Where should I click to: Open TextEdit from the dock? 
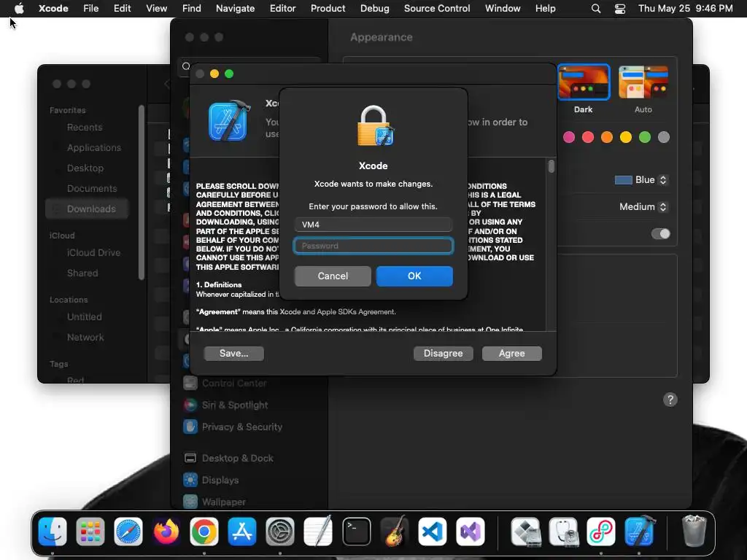[318, 532]
